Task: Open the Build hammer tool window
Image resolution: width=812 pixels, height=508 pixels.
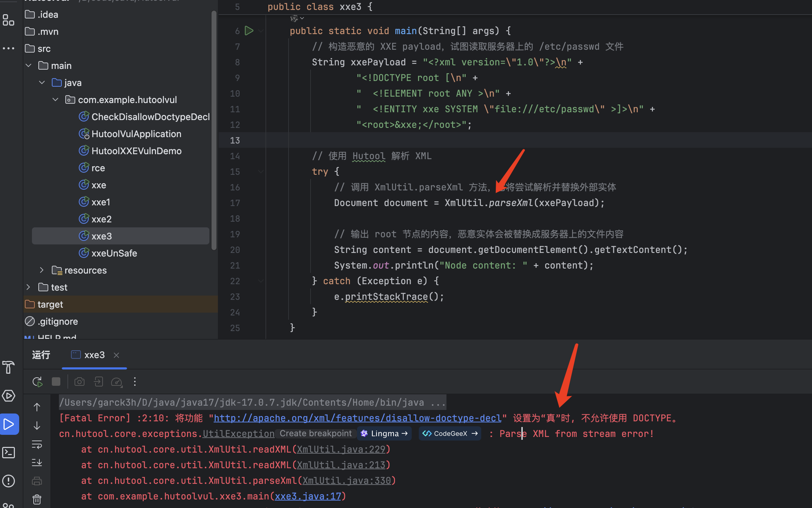Action: 9,367
